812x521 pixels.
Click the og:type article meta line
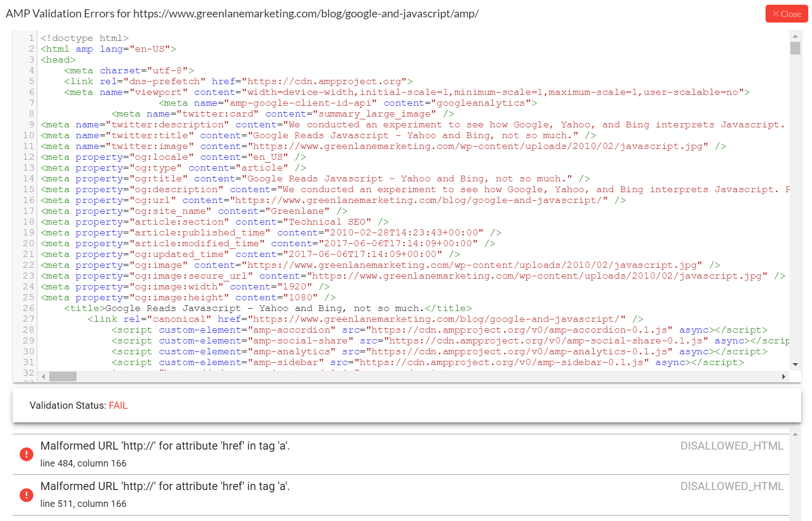[x=174, y=168]
